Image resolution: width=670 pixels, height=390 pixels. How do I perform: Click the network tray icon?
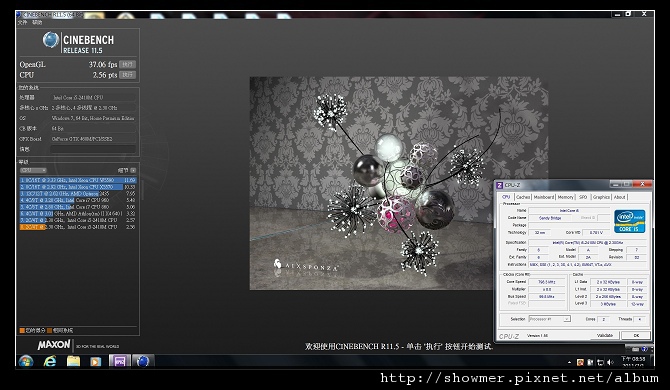coord(600,362)
